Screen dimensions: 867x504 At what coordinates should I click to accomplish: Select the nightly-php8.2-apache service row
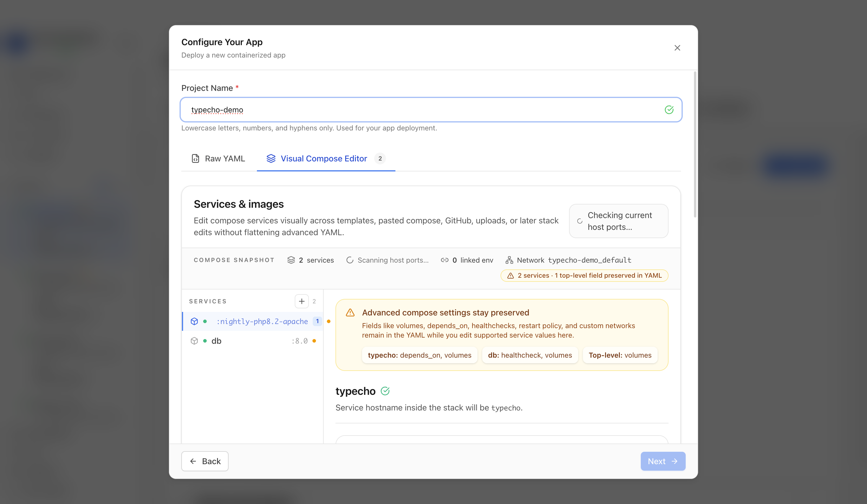(x=253, y=321)
